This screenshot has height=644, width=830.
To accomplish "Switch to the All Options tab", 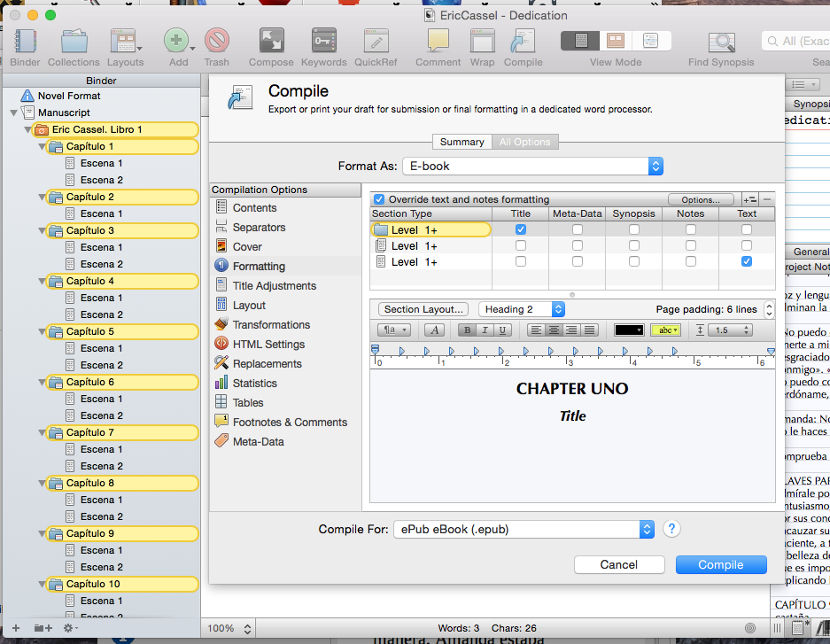I will (524, 142).
